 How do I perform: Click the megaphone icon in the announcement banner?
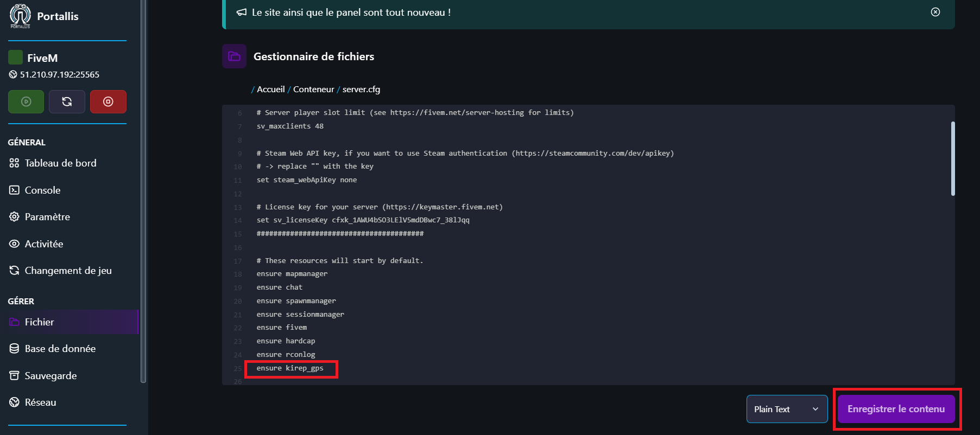(x=242, y=12)
